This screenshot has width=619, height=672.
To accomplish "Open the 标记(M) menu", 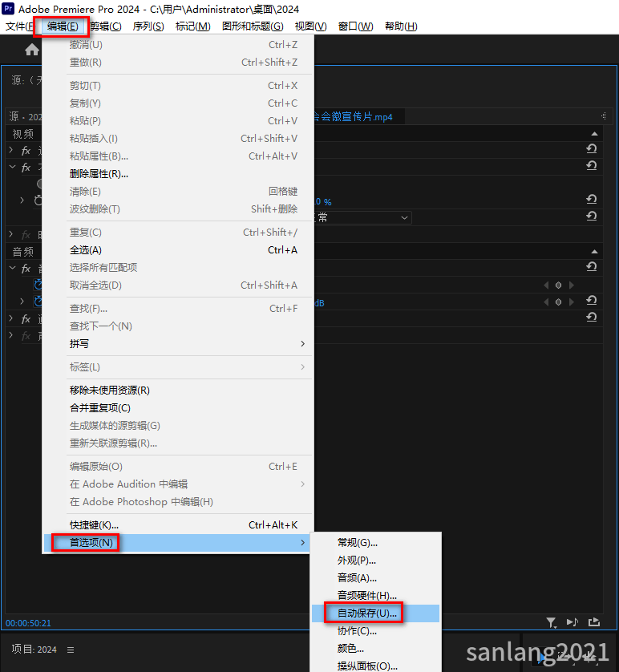I will (x=192, y=26).
